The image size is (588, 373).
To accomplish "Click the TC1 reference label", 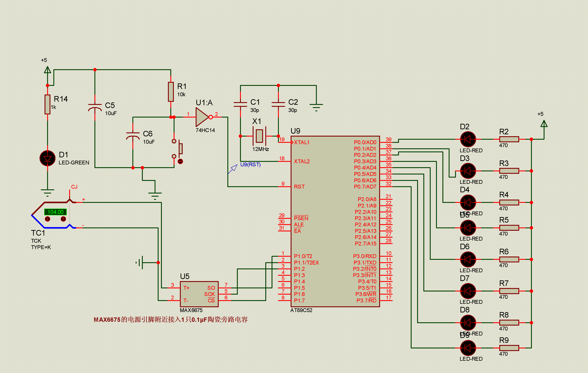I will point(38,233).
